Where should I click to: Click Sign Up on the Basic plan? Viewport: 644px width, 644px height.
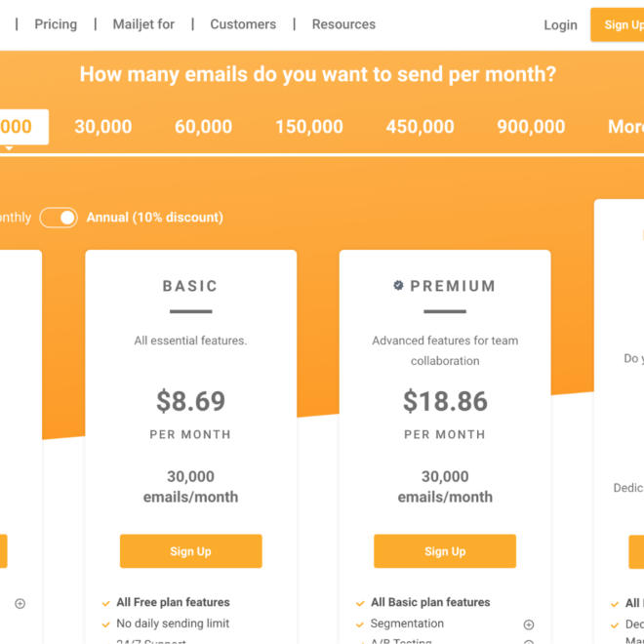191,551
